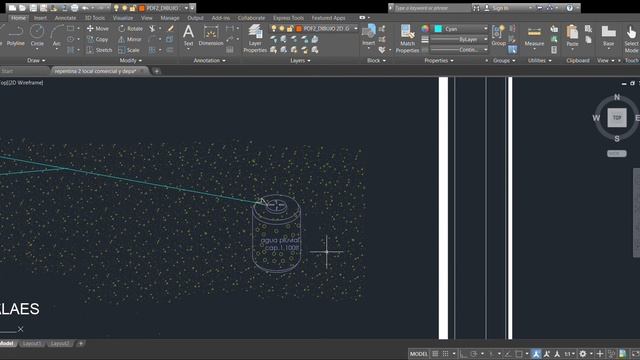Click the Insert block tool

pyautogui.click(x=369, y=35)
